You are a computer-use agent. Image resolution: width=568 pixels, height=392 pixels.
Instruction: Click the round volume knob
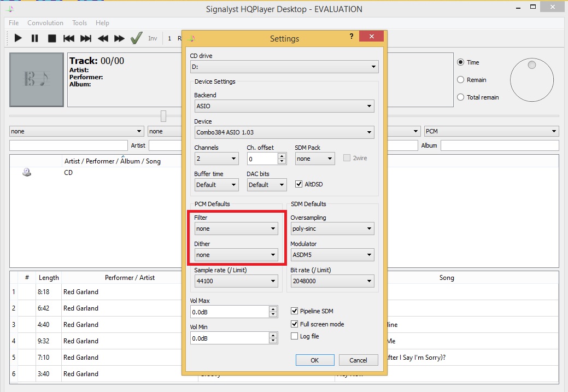pos(532,80)
